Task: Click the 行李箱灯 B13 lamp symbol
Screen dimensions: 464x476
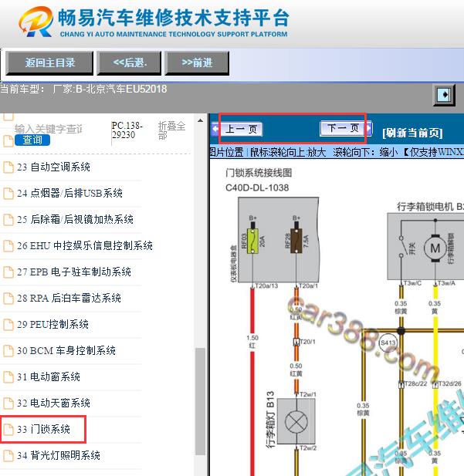Action: coord(296,422)
